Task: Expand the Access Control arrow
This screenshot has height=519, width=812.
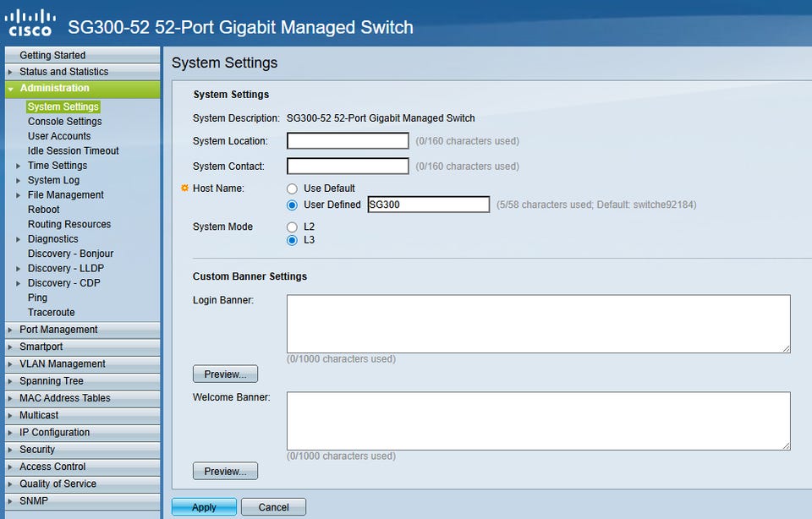Action: [x=10, y=467]
